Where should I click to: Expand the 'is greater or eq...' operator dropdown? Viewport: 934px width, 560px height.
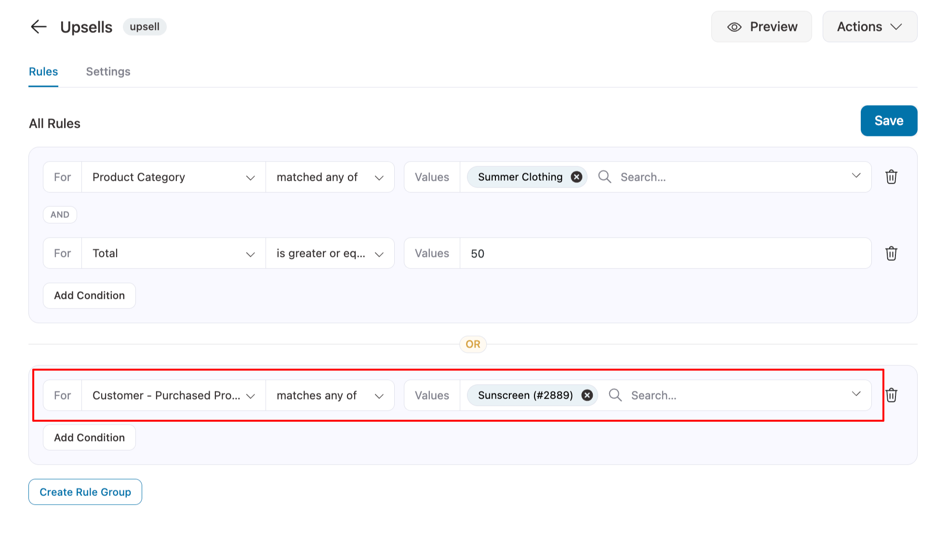(x=330, y=253)
